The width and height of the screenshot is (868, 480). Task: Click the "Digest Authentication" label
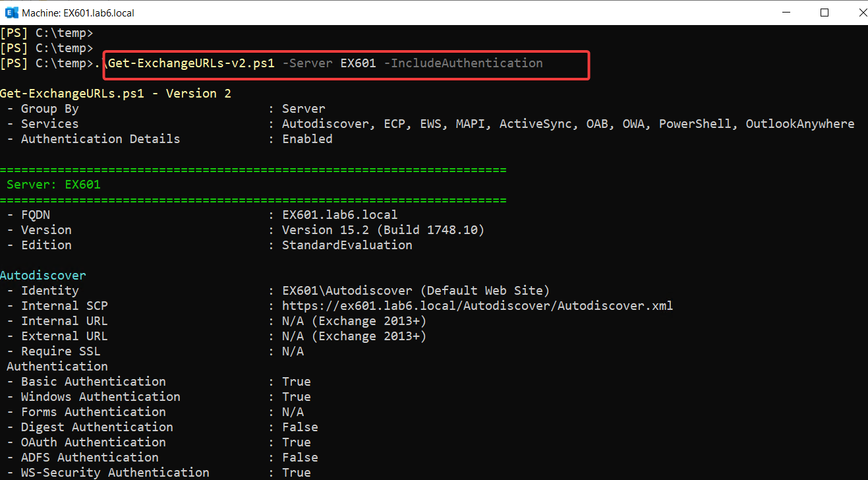point(97,427)
